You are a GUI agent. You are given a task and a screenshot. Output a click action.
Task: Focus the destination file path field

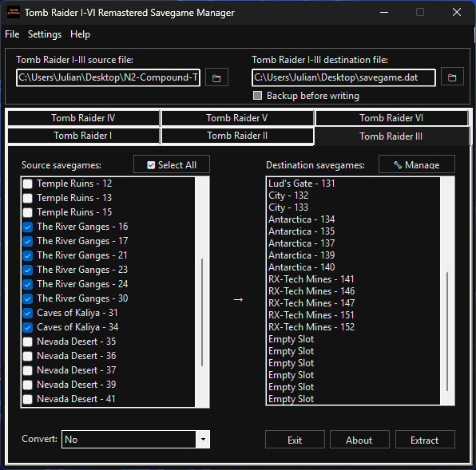click(343, 77)
